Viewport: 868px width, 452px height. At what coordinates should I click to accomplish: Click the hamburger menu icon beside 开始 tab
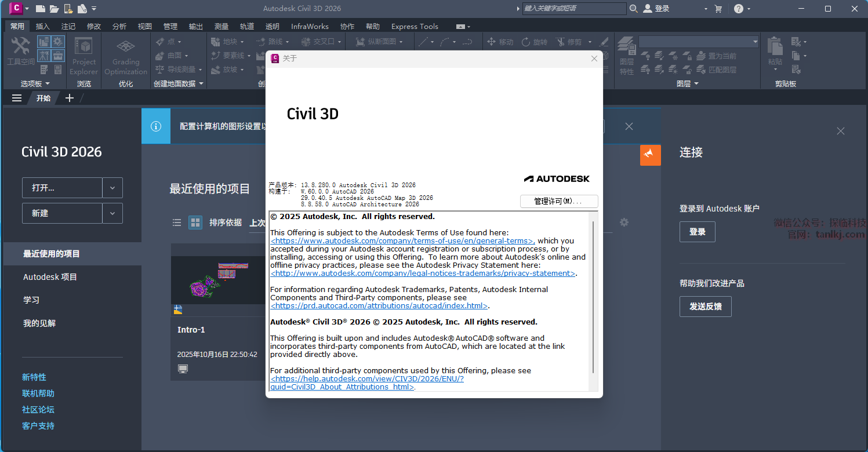click(17, 98)
